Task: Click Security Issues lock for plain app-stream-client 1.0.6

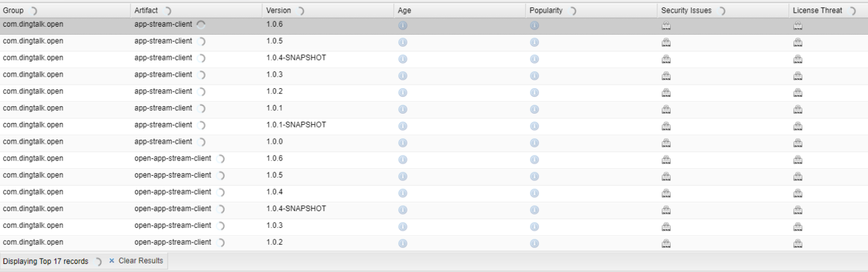Action: 666,26
